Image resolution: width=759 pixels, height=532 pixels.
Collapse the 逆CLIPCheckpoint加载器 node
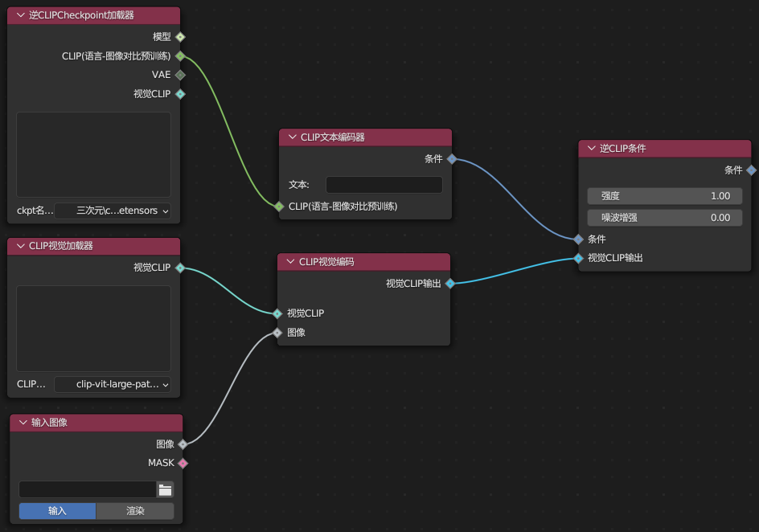click(21, 15)
